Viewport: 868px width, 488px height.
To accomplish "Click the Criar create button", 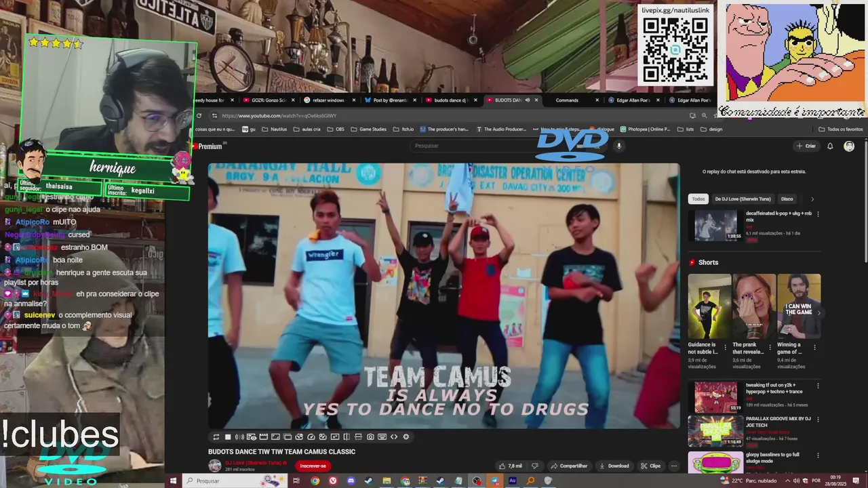I will point(806,146).
